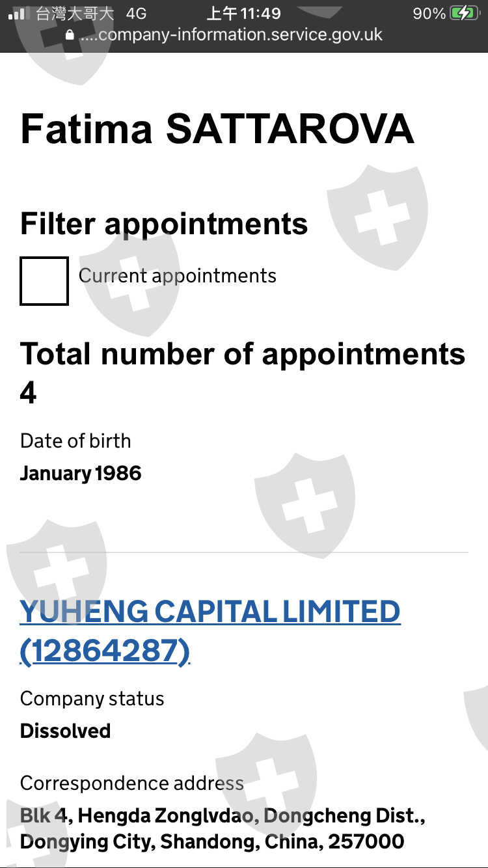The width and height of the screenshot is (488, 868).
Task: Tick the Current appointments checkbox
Action: (x=44, y=281)
